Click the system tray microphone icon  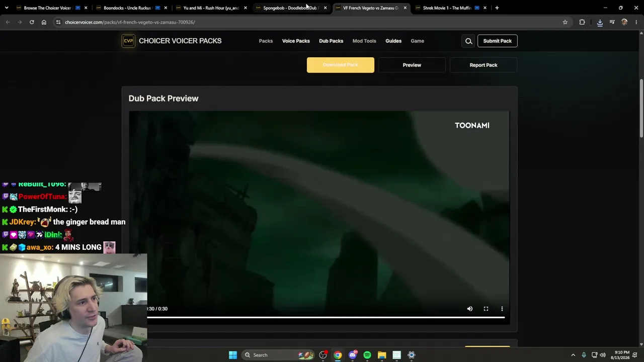pos(584,355)
